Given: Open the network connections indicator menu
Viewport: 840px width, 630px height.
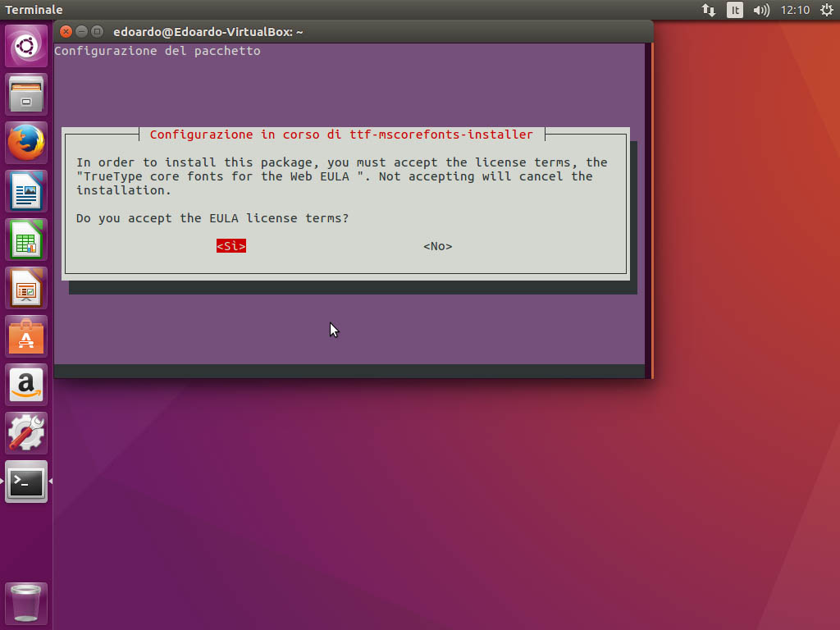Looking at the screenshot, I should [709, 10].
